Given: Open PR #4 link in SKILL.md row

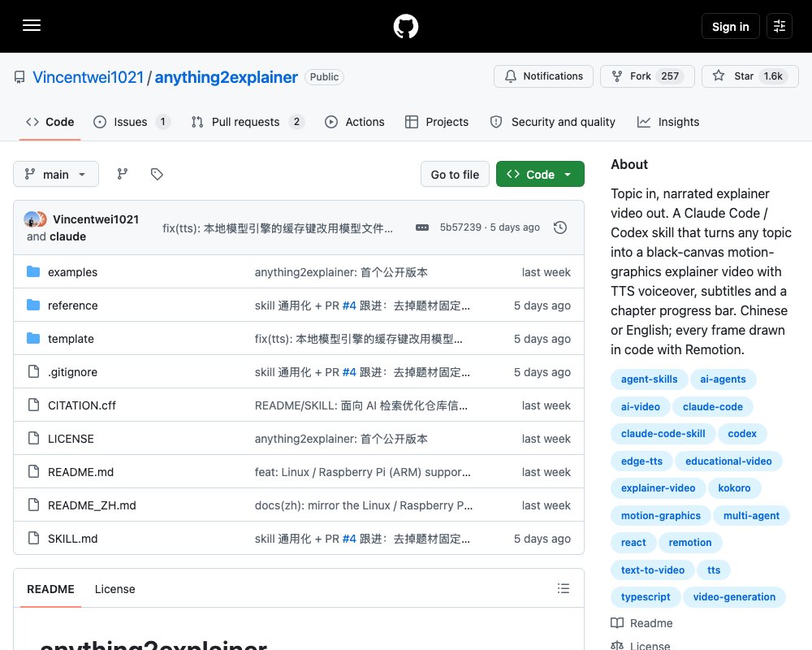Looking at the screenshot, I should 349,539.
